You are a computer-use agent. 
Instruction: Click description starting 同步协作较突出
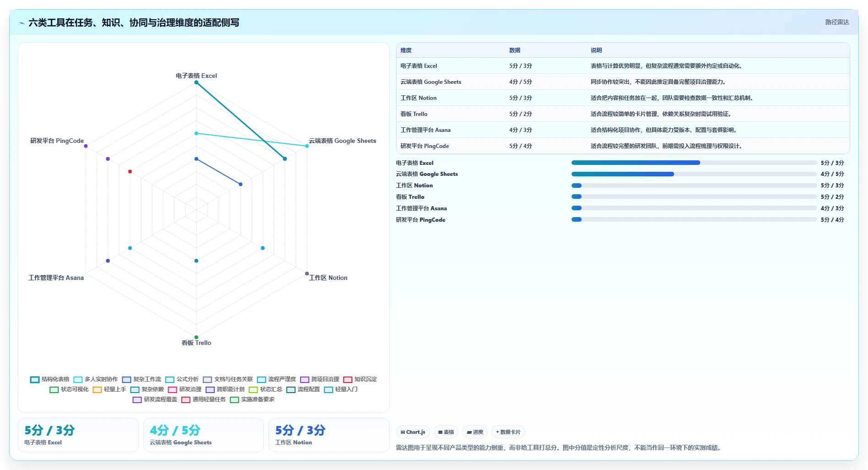click(658, 82)
